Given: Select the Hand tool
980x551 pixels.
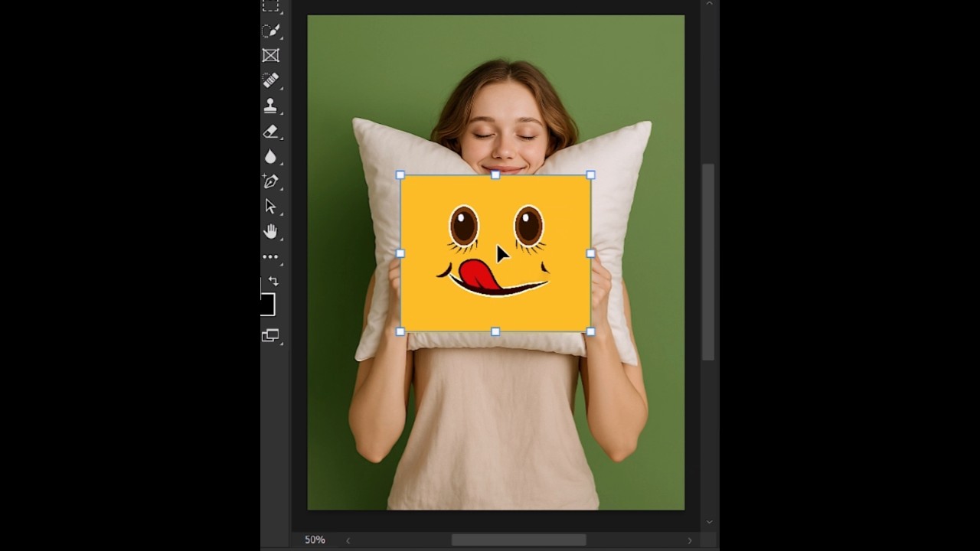Looking at the screenshot, I should pos(270,231).
